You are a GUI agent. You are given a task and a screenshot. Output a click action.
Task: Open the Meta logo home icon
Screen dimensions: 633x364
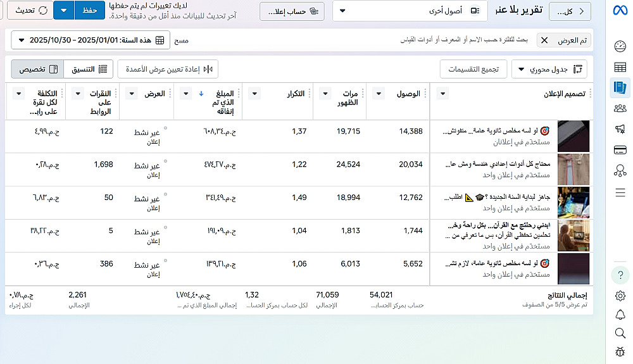point(620,10)
